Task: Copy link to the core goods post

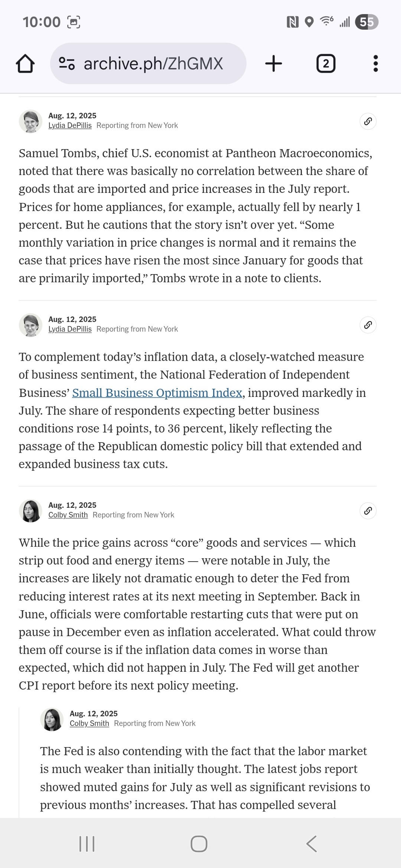Action: tap(368, 511)
